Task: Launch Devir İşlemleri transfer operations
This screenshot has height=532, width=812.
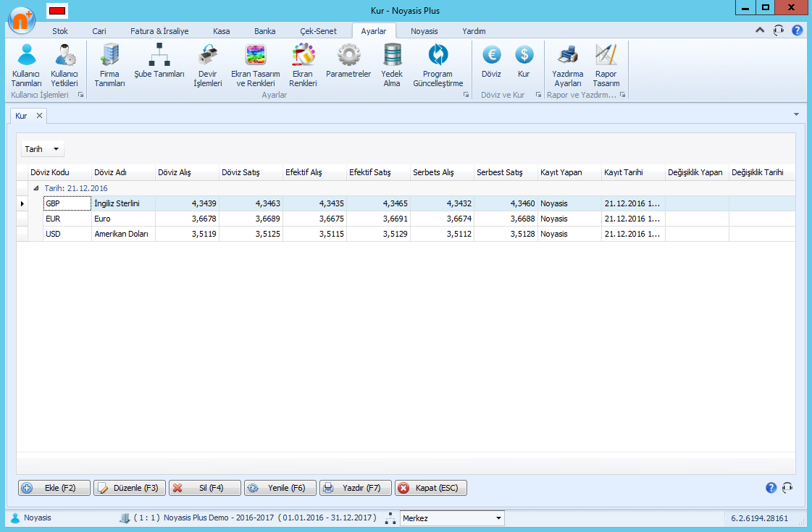Action: [208, 64]
